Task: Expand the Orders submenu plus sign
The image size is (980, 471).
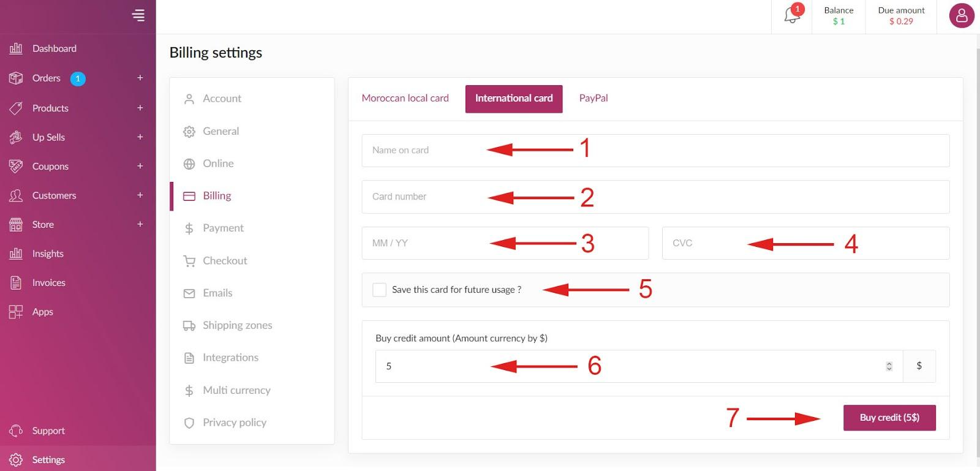Action: (x=140, y=78)
